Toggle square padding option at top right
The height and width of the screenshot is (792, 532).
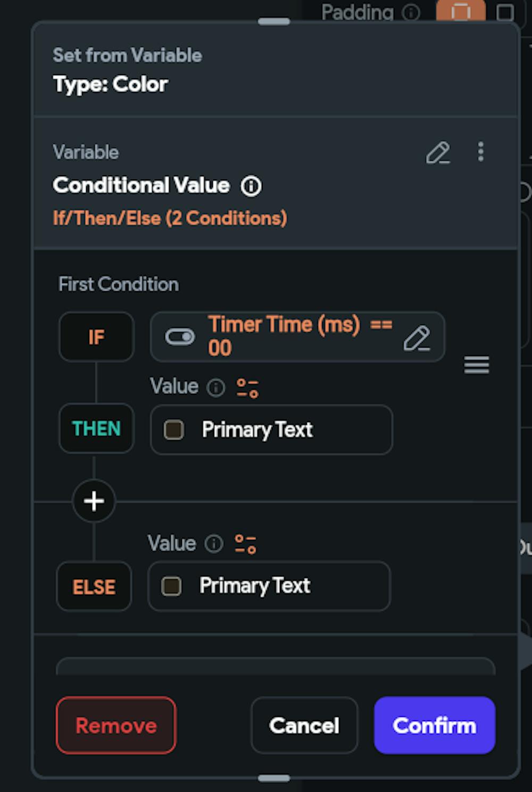pos(505,12)
